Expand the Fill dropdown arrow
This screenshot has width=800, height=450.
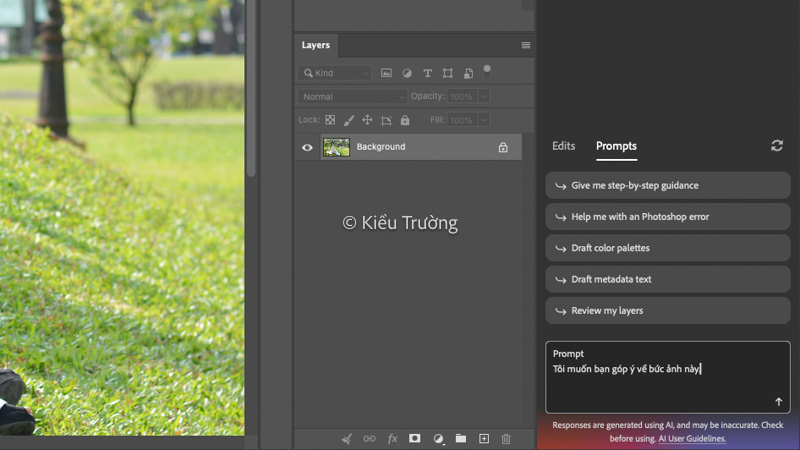tap(484, 120)
